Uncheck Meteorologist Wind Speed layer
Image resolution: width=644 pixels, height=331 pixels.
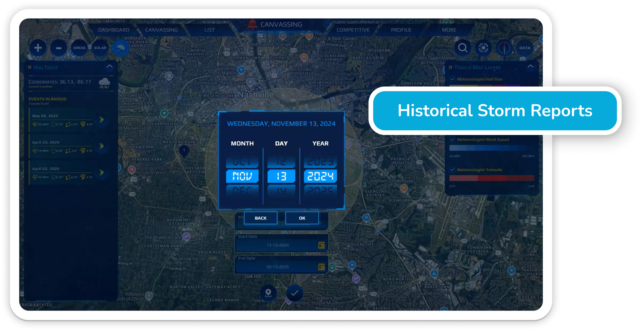coord(452,139)
